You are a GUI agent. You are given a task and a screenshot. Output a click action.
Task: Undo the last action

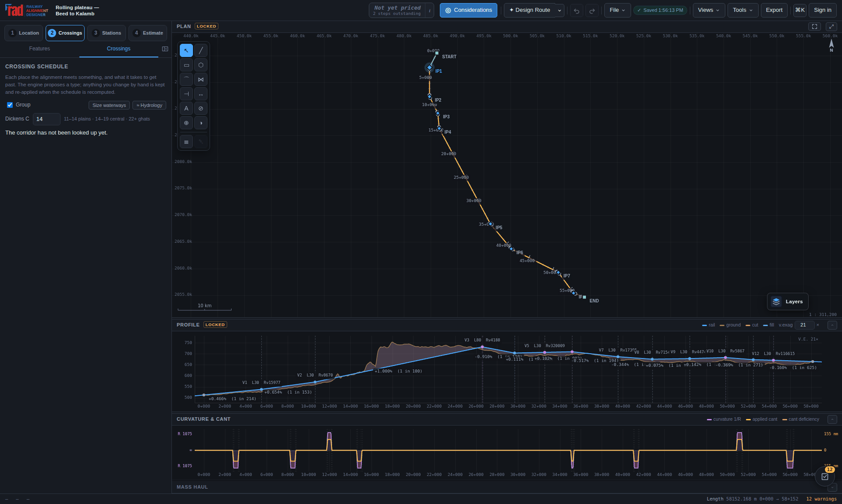577,11
